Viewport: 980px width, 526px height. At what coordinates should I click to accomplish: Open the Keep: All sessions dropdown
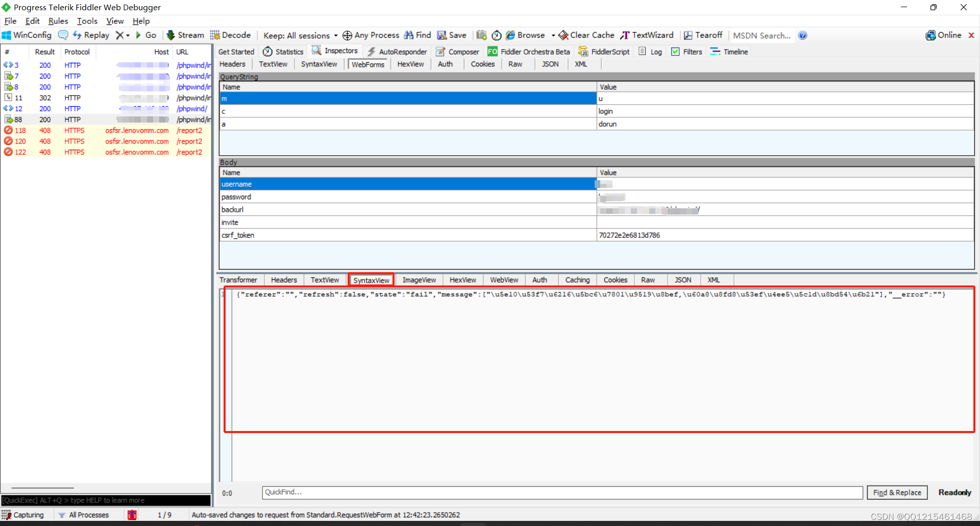tap(300, 35)
